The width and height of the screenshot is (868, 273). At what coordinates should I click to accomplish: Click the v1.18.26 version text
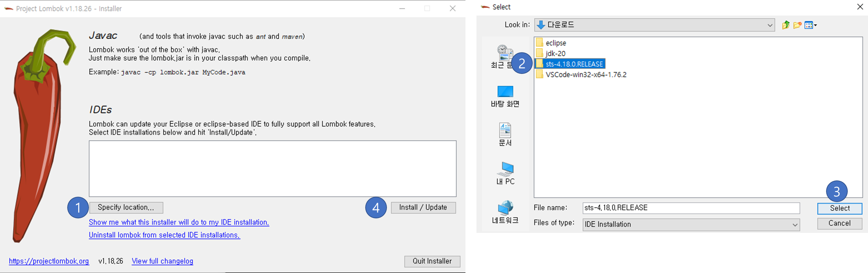[111, 261]
